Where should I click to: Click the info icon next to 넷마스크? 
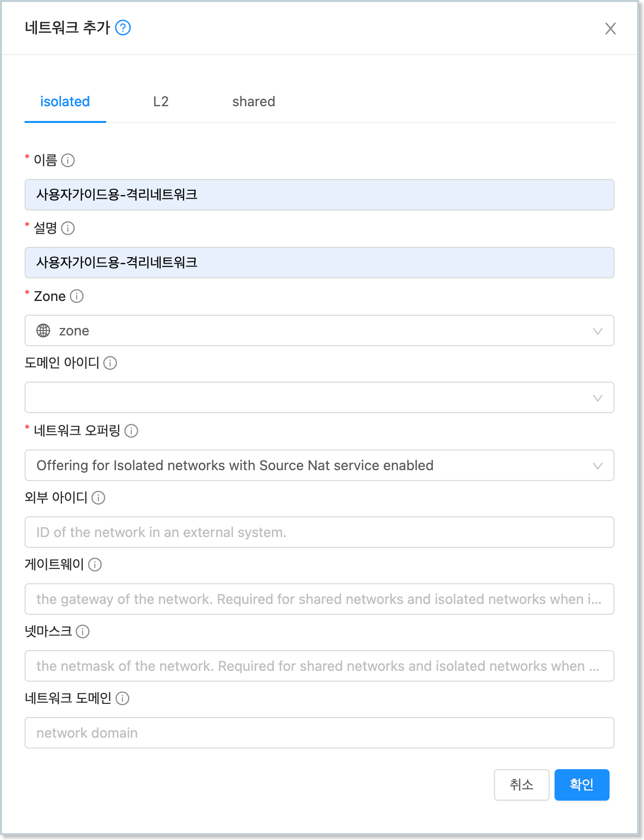(x=83, y=631)
